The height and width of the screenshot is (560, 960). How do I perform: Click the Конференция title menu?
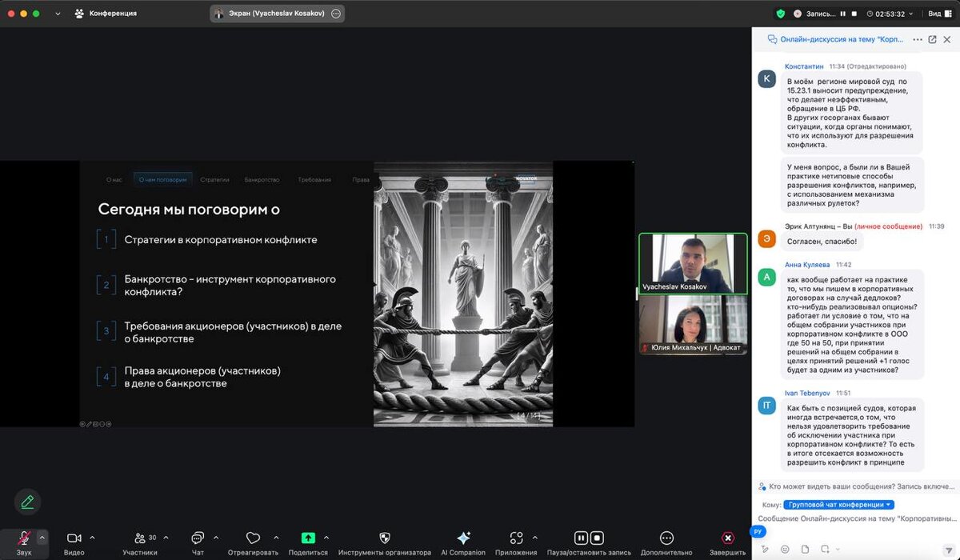point(106,14)
